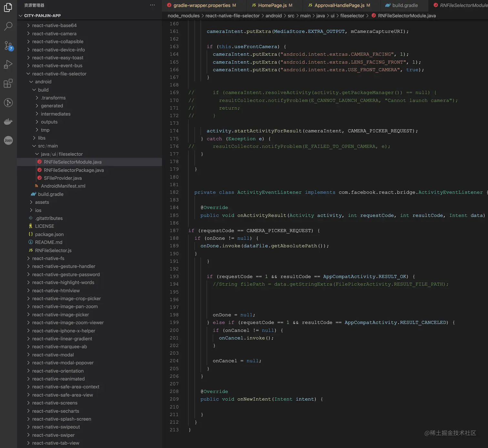Click the XML icon beside AndroidManifest.xml
The image size is (488, 448).
36,186
